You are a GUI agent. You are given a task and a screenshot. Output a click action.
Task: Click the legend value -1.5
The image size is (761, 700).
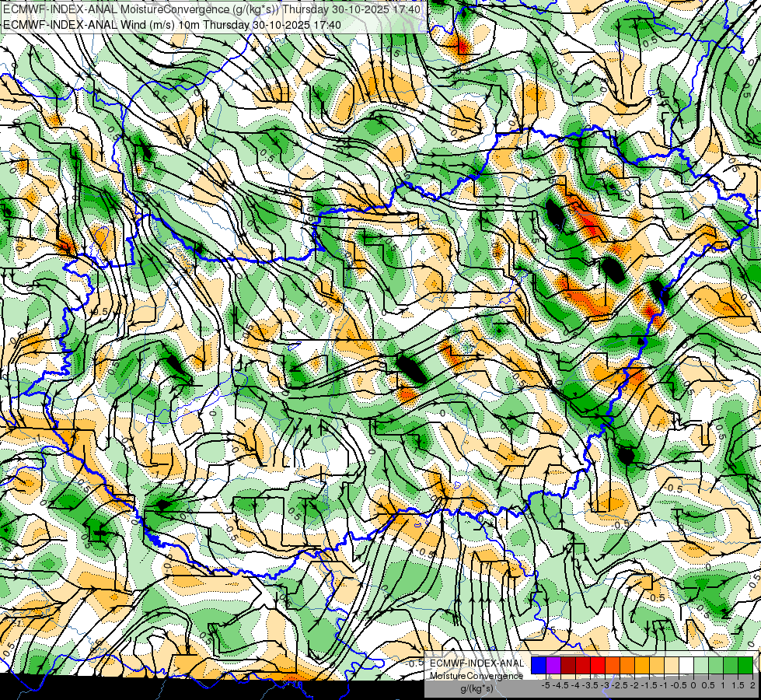[x=649, y=685]
